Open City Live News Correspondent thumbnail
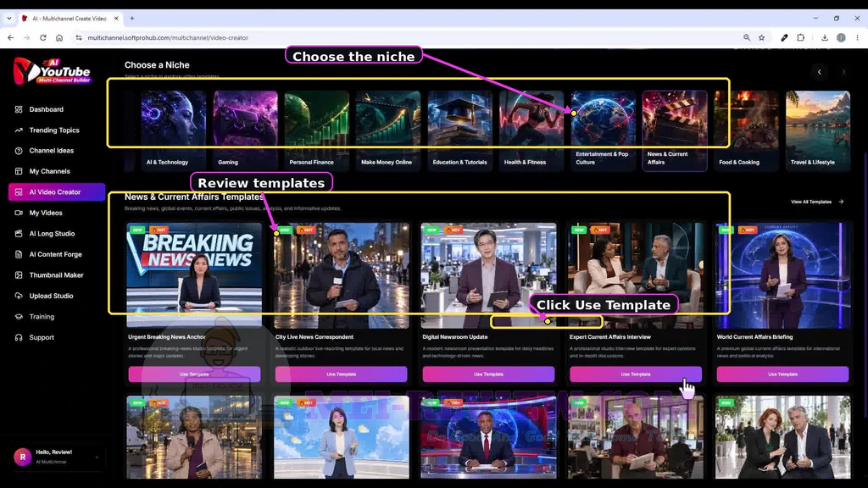The height and width of the screenshot is (488, 868). pos(342,275)
